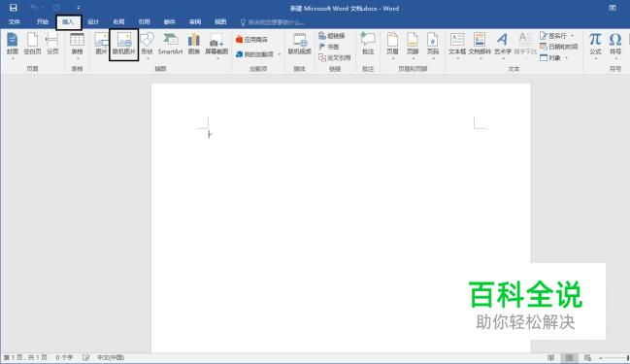Open the 邮件 (Mailings) tab
The height and width of the screenshot is (364, 630).
[x=169, y=22]
